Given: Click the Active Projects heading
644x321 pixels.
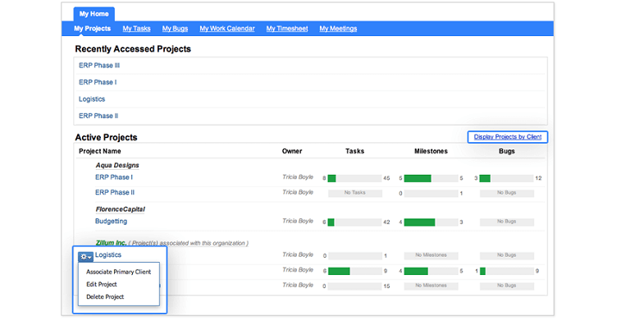Looking at the screenshot, I should (106, 137).
